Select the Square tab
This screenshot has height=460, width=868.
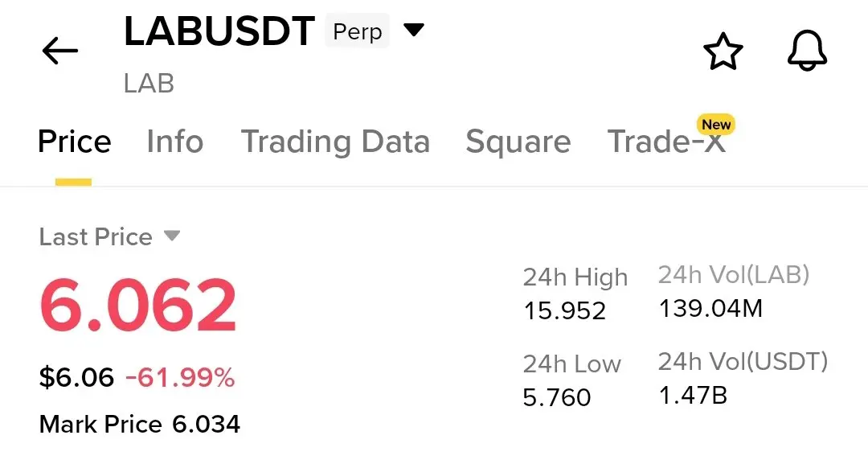(518, 142)
